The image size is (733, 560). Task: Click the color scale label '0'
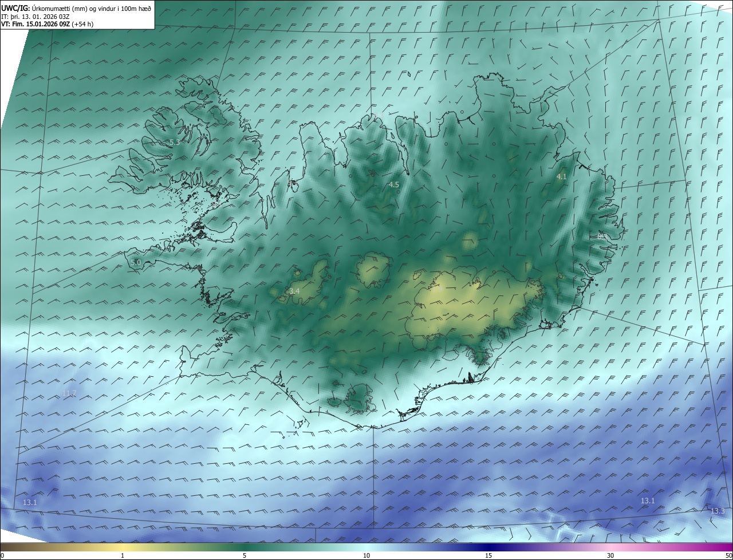coord(2,555)
